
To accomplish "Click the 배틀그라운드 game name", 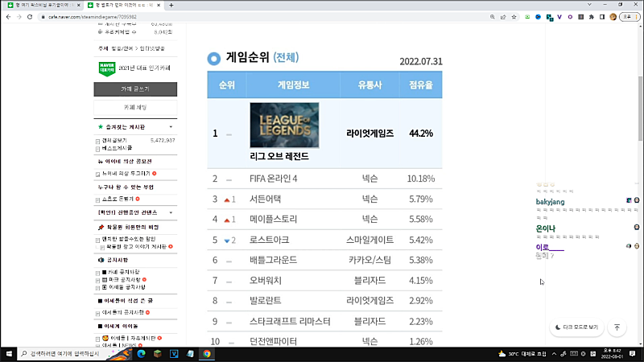I will [x=273, y=260].
